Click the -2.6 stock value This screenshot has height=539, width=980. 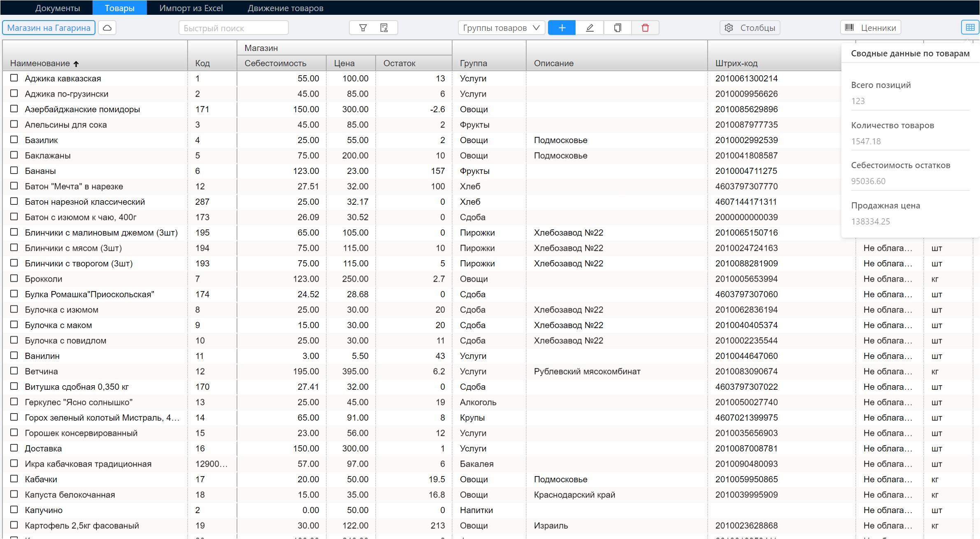pyautogui.click(x=437, y=109)
